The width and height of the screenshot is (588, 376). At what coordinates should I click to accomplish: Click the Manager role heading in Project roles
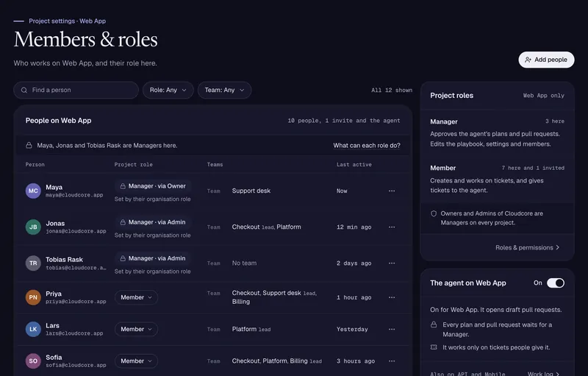[x=444, y=121]
